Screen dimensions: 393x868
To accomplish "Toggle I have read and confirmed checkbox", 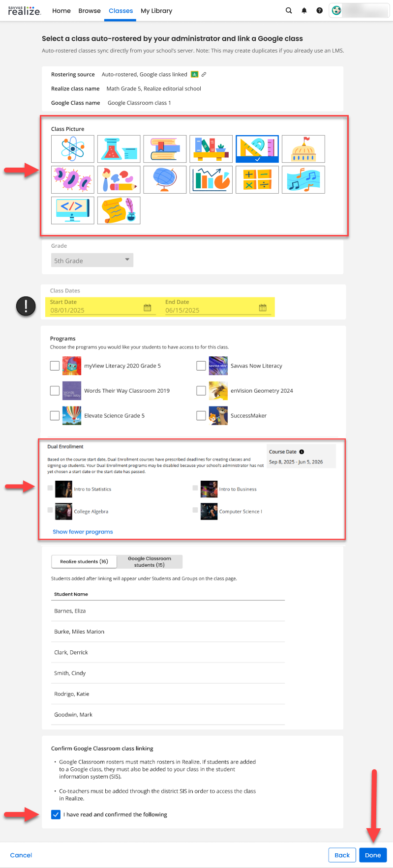I will pyautogui.click(x=56, y=814).
